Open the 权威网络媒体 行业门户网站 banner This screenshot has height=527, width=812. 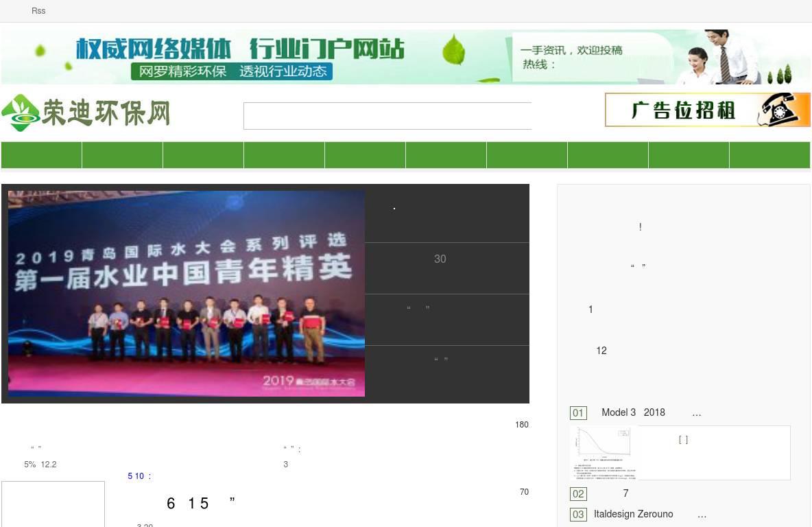coord(240,57)
